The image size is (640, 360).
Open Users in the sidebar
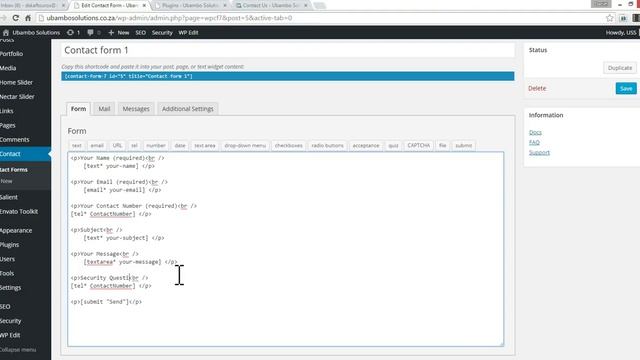7,259
